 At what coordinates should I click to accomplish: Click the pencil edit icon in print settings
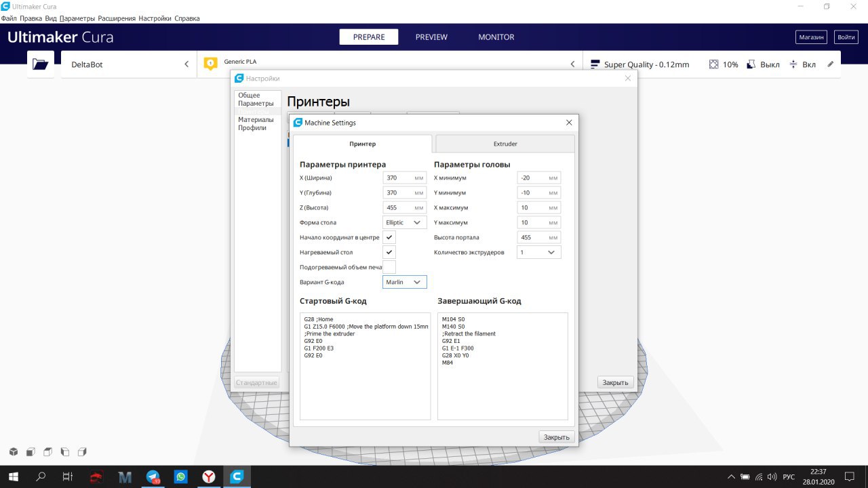[831, 64]
